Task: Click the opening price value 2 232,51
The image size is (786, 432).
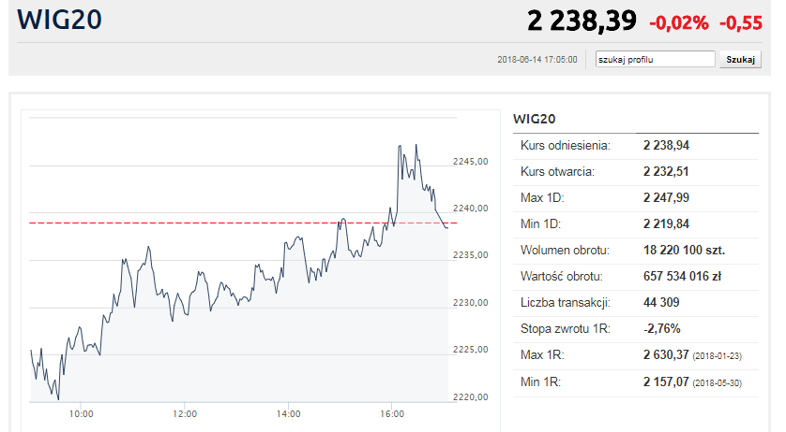Action: (666, 172)
